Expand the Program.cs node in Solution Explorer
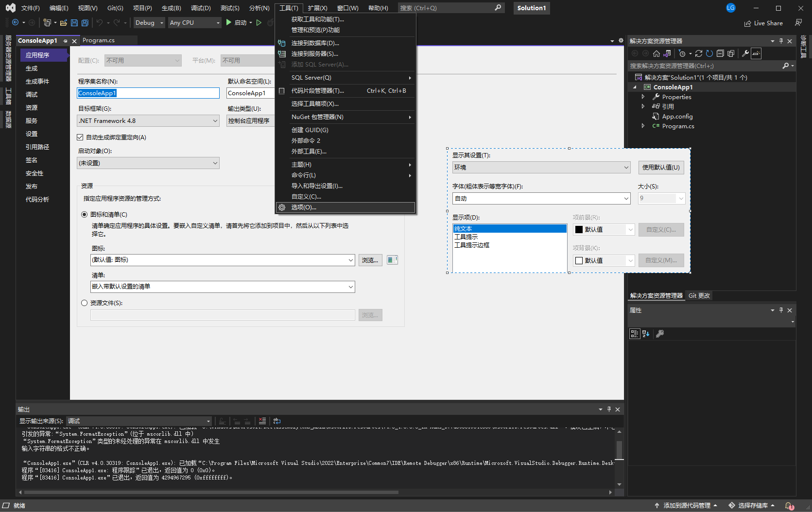The width and height of the screenshot is (812, 512). coord(643,126)
